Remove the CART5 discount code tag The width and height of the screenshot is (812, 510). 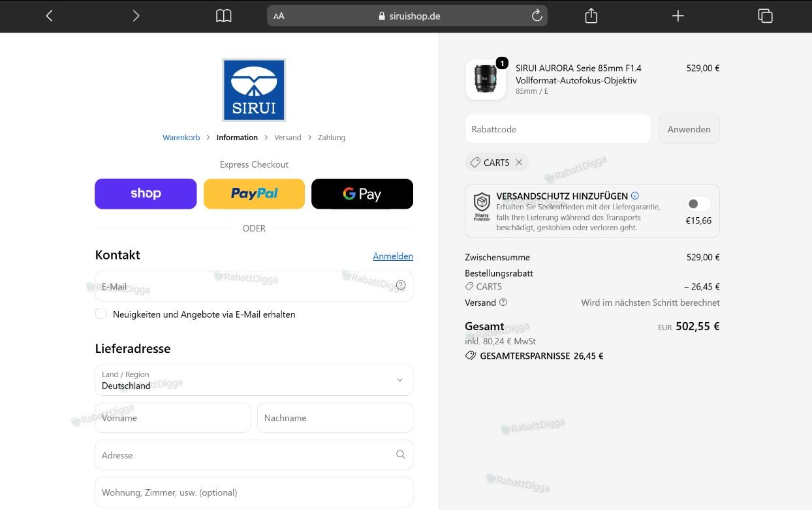point(519,162)
